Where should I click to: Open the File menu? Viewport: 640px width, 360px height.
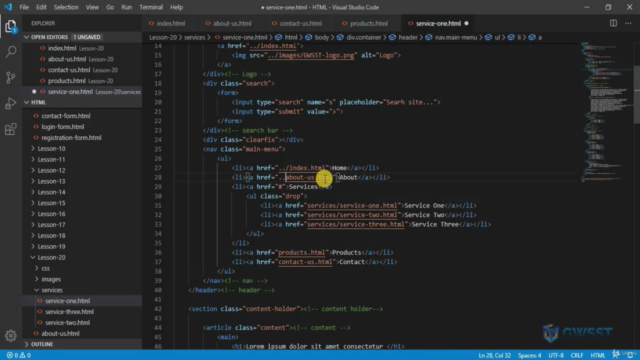coord(24,7)
